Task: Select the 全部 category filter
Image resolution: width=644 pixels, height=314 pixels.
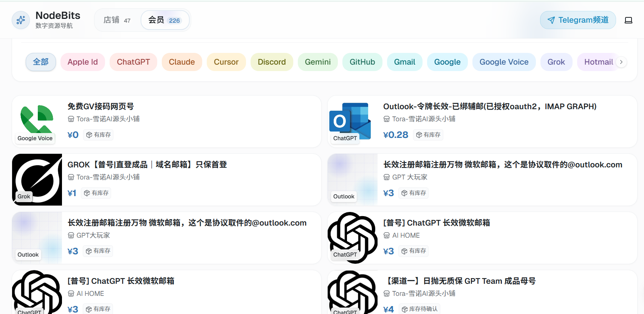Action: tap(41, 62)
